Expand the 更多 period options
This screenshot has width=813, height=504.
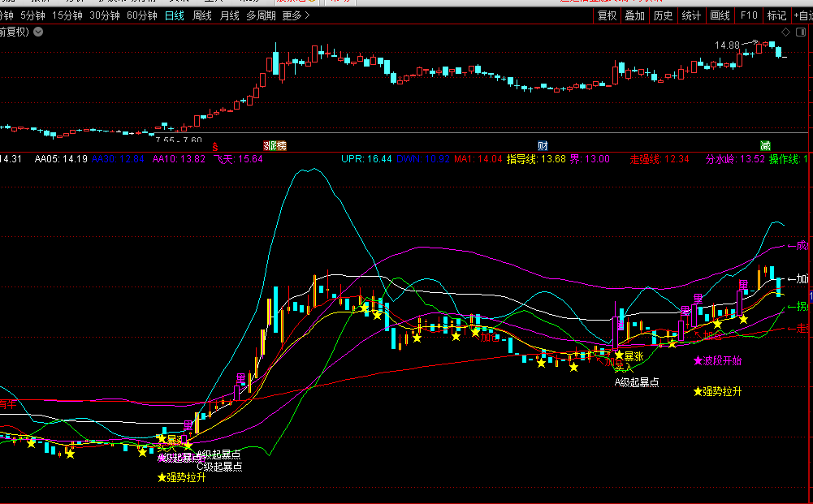[x=292, y=15]
